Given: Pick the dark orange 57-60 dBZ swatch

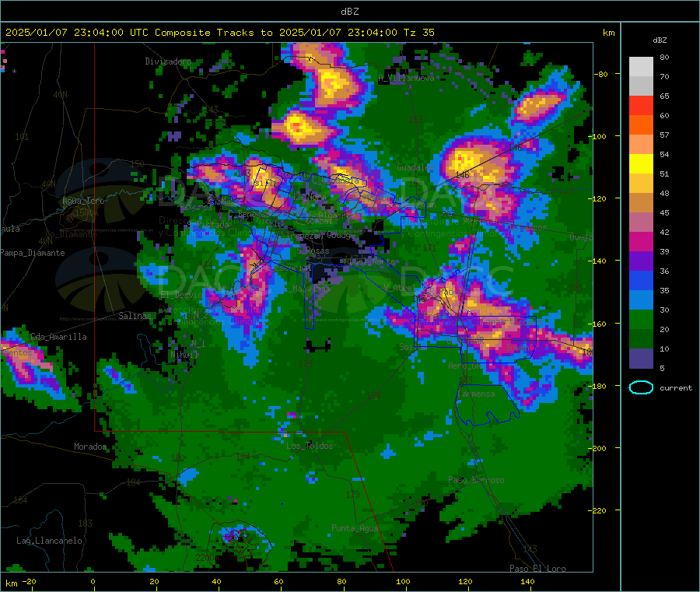Looking at the screenshot, I should (x=641, y=125).
